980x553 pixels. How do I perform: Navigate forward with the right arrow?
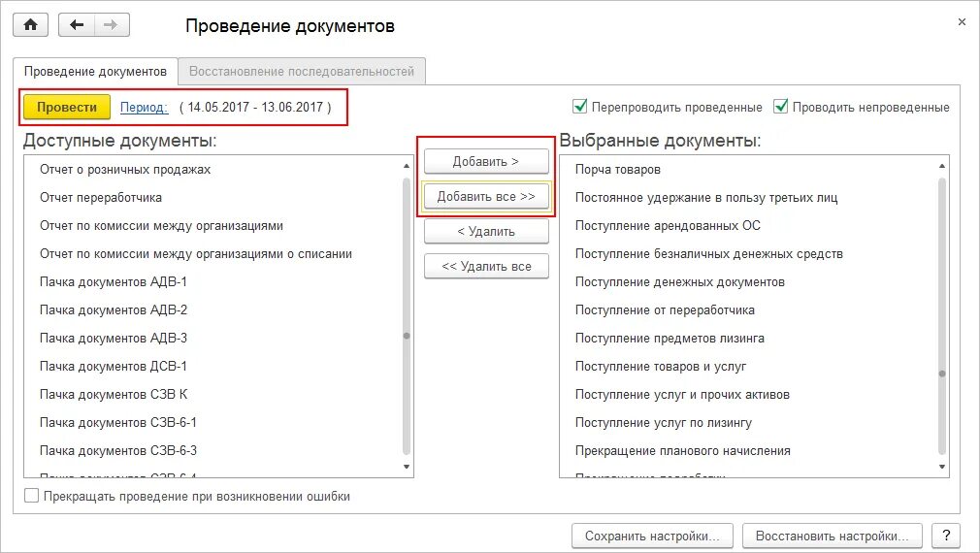[112, 25]
